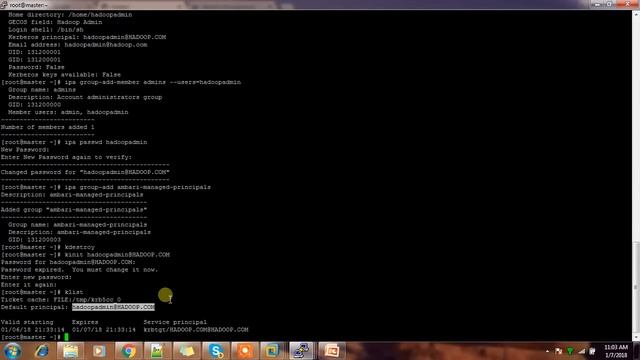The image size is (640, 360).
Task: Maximize the PuTTY window
Action: tap(609, 4)
